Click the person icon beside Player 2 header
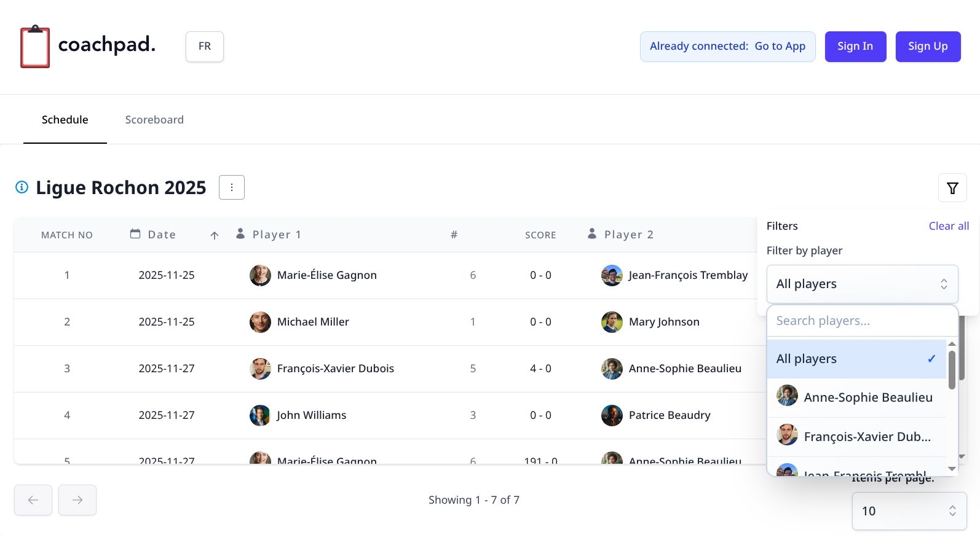980x535 pixels. pos(591,233)
